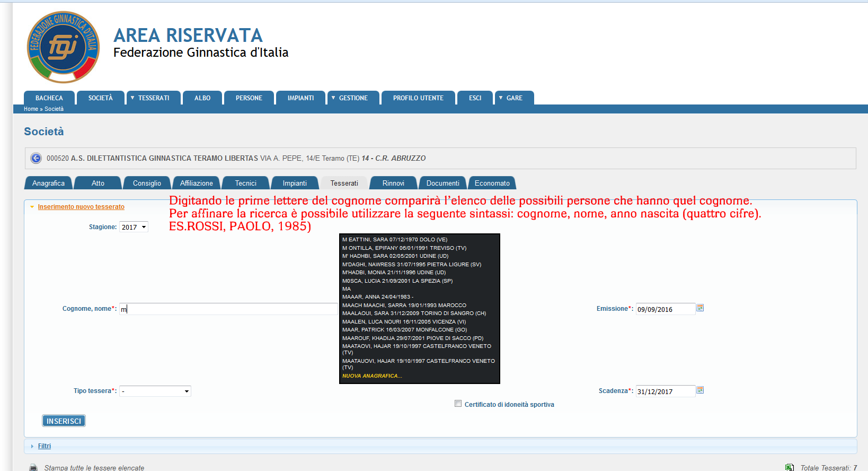Select the Tesserati tab
The image size is (868, 471).
344,183
